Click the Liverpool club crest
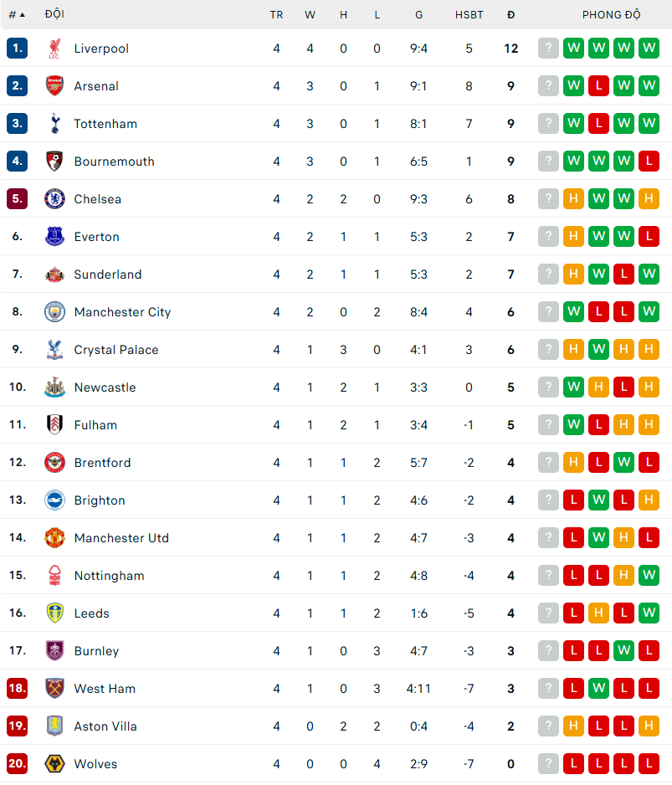The width and height of the screenshot is (672, 785). pos(54,49)
